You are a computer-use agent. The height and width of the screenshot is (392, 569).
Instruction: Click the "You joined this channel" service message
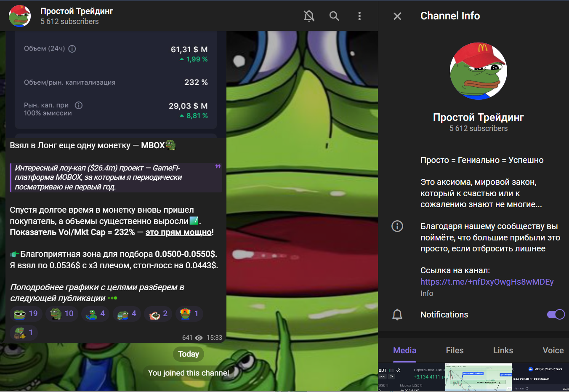(189, 373)
